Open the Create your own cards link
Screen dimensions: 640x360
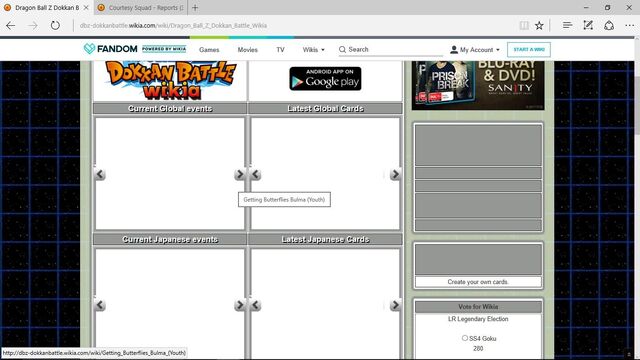point(478,282)
